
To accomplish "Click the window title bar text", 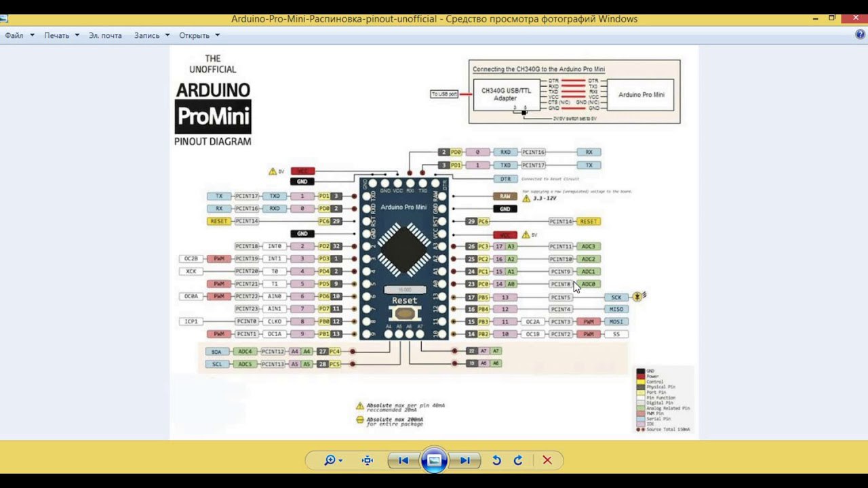I will [x=434, y=19].
